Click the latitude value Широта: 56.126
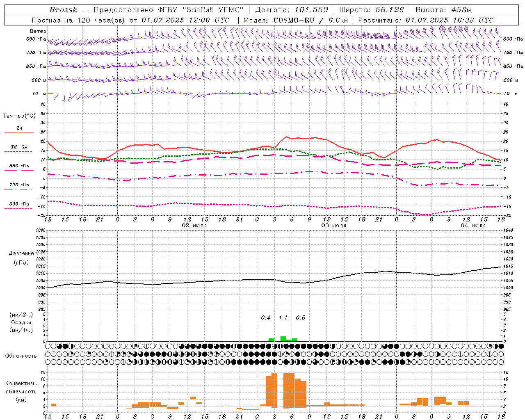525x420 pixels. click(x=372, y=10)
